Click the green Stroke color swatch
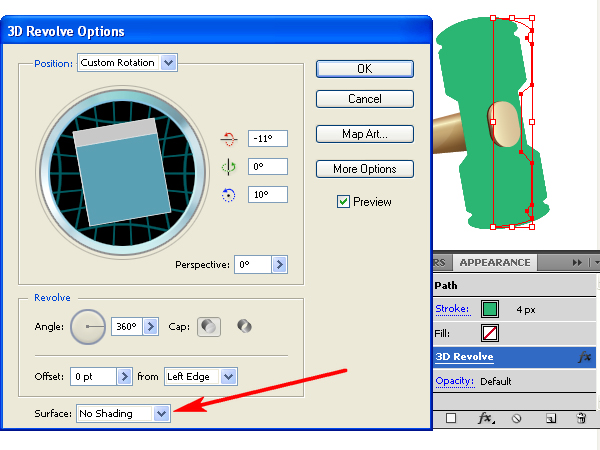 tap(490, 309)
